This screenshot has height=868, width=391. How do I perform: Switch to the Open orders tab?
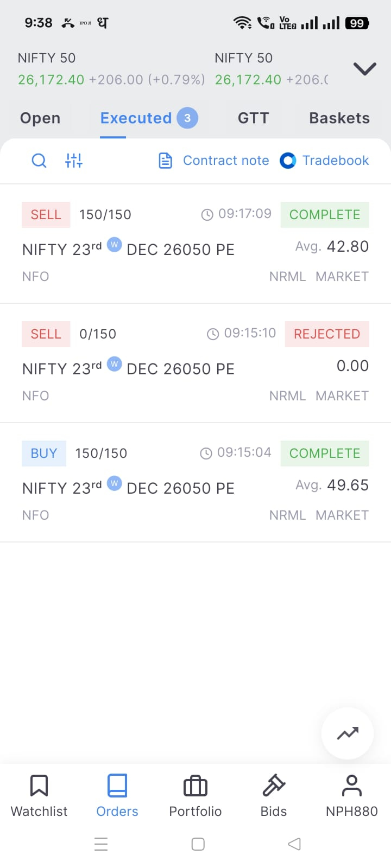coord(40,118)
